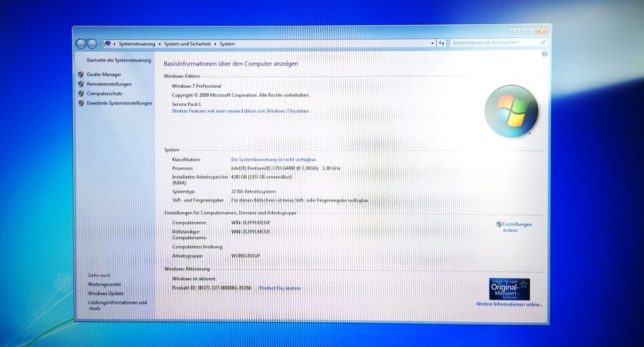This screenshot has width=644, height=347.
Task: Open Wartungscenter in the sidebar
Action: coord(105,285)
